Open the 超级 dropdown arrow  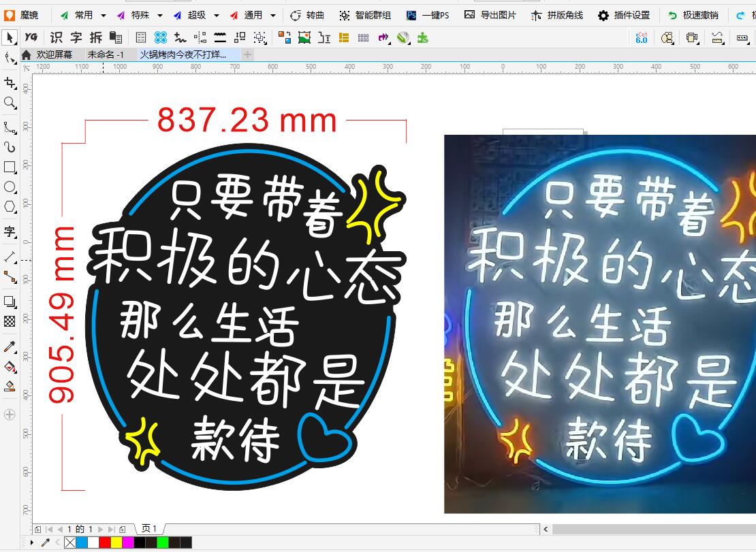(x=217, y=16)
